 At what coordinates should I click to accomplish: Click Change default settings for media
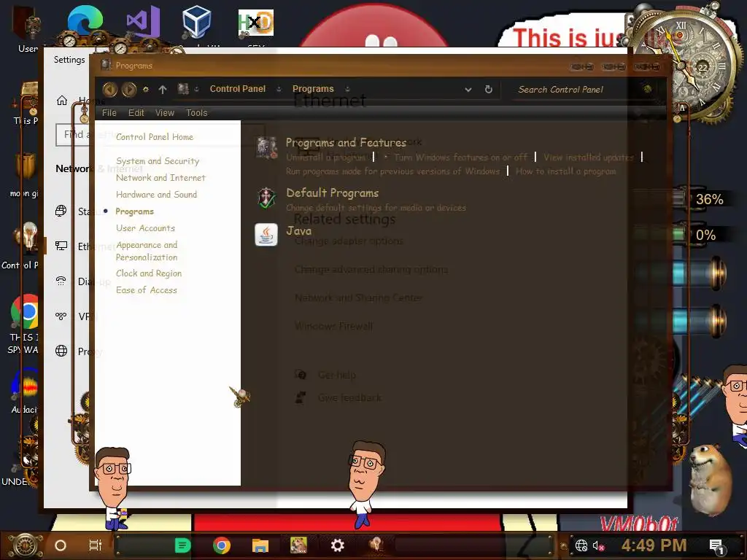click(376, 208)
